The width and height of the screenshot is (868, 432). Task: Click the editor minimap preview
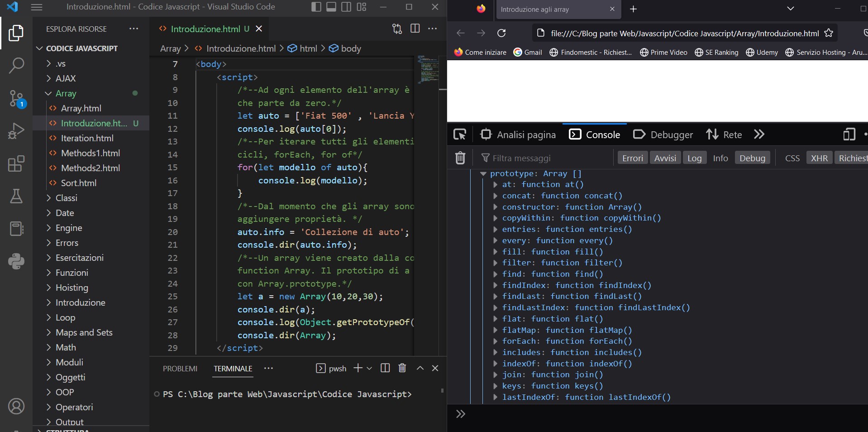coord(428,69)
